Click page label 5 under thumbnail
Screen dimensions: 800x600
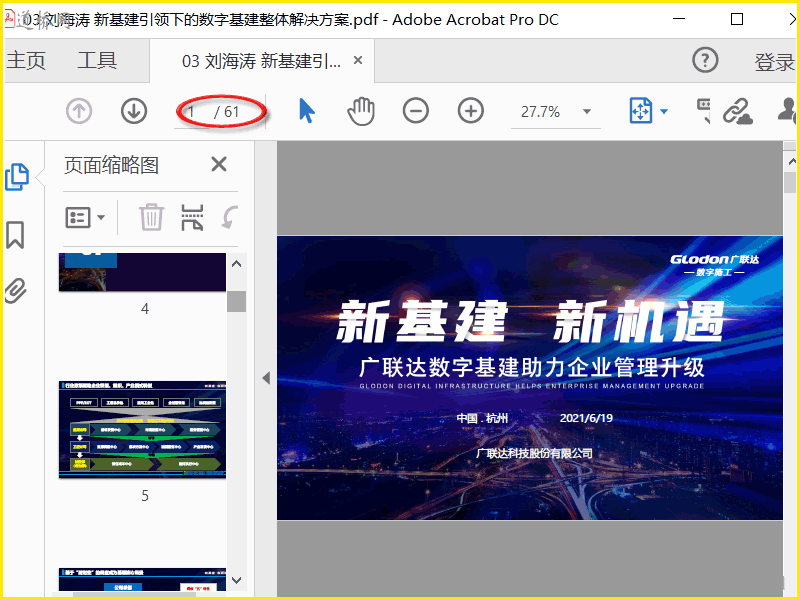click(145, 495)
